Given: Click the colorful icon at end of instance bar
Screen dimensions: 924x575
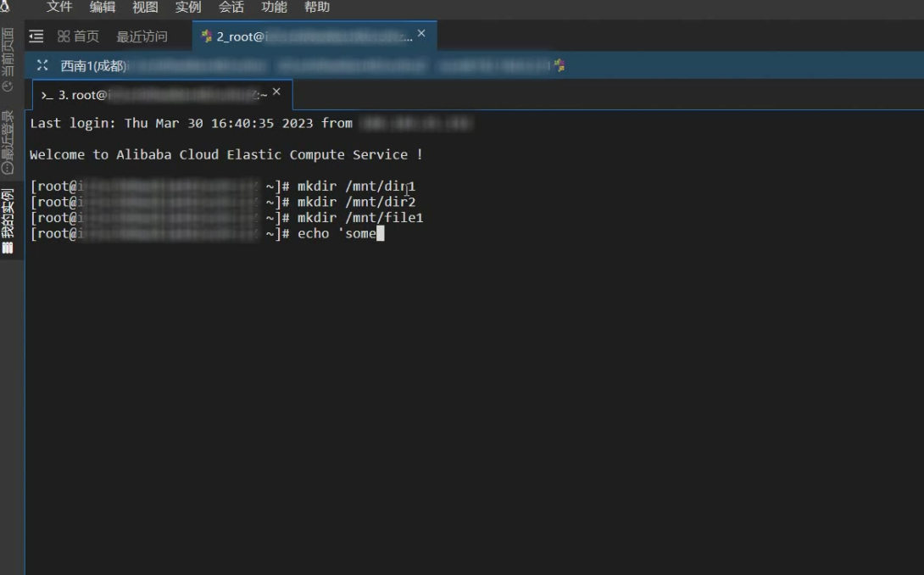Looking at the screenshot, I should [559, 64].
